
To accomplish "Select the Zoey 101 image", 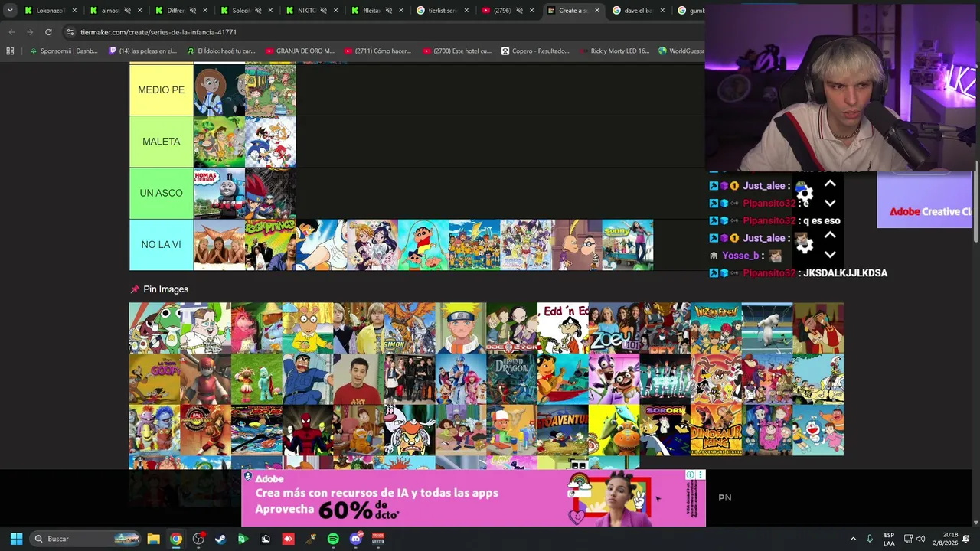I will pos(614,328).
